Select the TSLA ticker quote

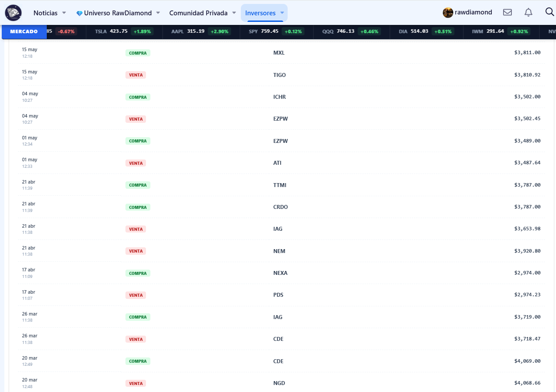point(124,31)
